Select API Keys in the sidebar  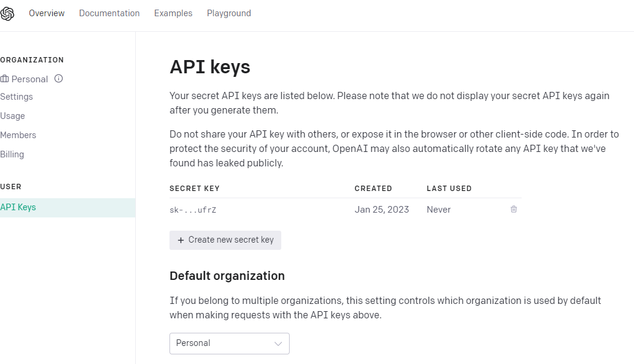67,208
